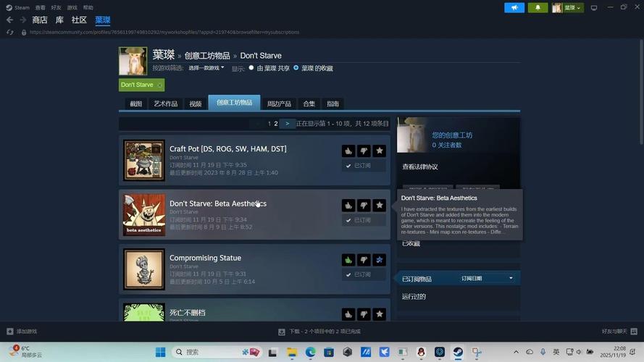Switch to 合集 tab
The width and height of the screenshot is (644, 362).
tap(309, 104)
